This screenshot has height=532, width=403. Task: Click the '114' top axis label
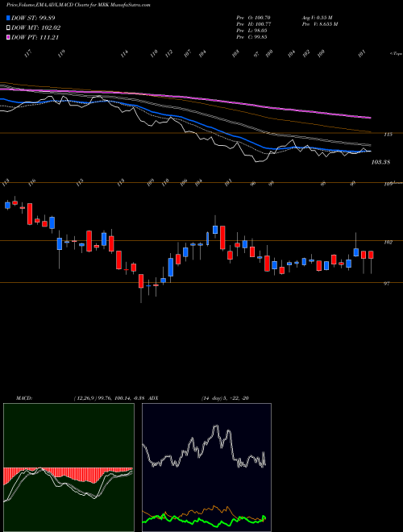pos(125,53)
